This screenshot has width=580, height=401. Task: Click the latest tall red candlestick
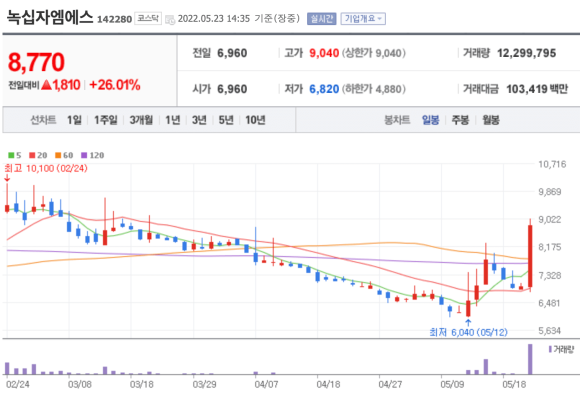pyautogui.click(x=530, y=255)
